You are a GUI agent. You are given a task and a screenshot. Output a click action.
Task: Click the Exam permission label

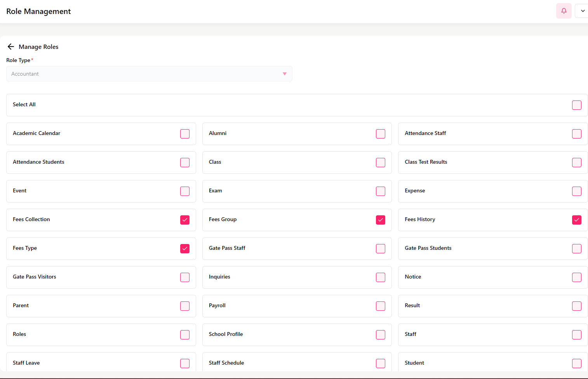pos(215,191)
